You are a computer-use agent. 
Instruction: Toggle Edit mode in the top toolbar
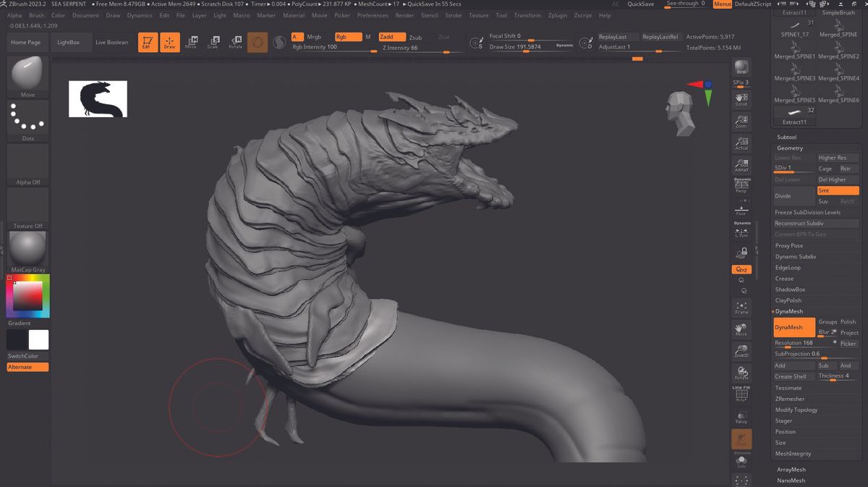pos(148,42)
